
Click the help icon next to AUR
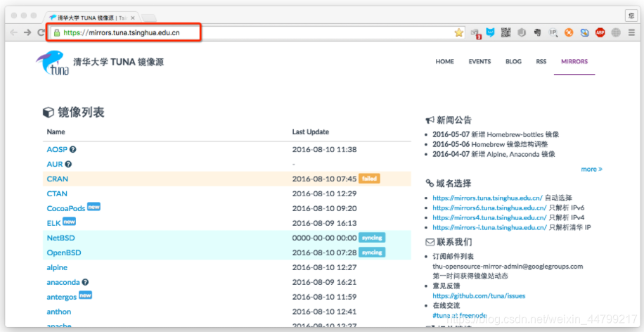(68, 165)
